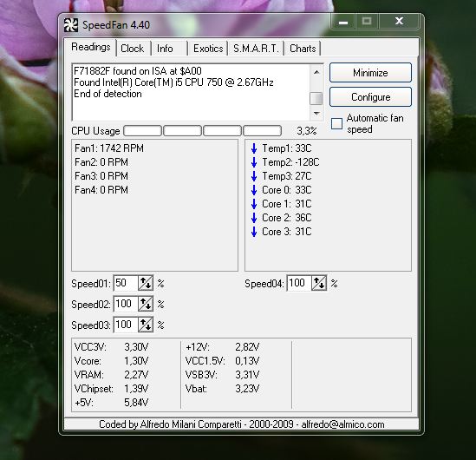This screenshot has height=460, width=476.
Task: Click the Core 3 blue arrow icon
Action: (254, 232)
